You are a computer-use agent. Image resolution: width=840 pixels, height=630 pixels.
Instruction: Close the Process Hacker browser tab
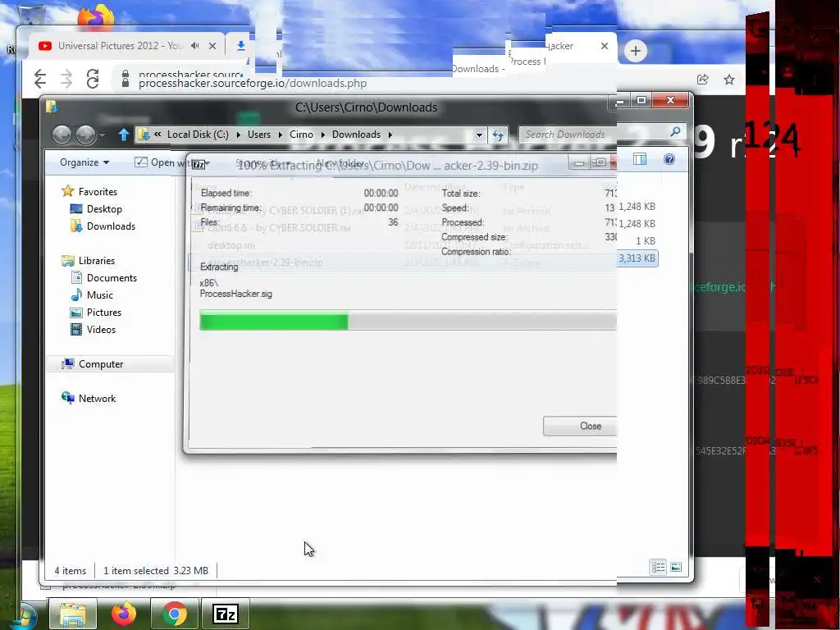click(x=605, y=46)
